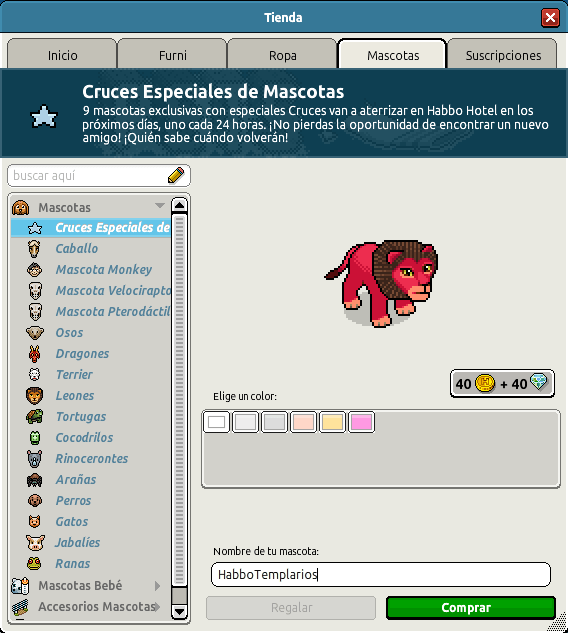Click the lion head icon for Leones

point(34,396)
